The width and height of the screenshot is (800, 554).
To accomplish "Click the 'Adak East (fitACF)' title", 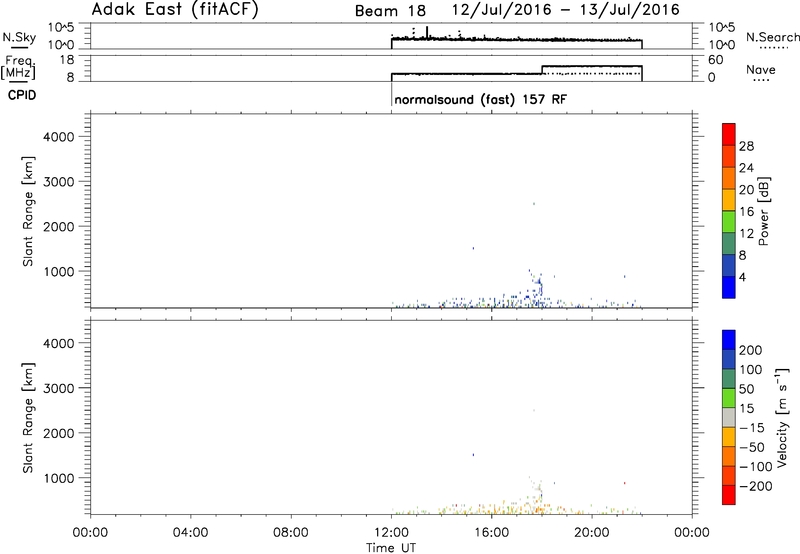I will pos(175,9).
